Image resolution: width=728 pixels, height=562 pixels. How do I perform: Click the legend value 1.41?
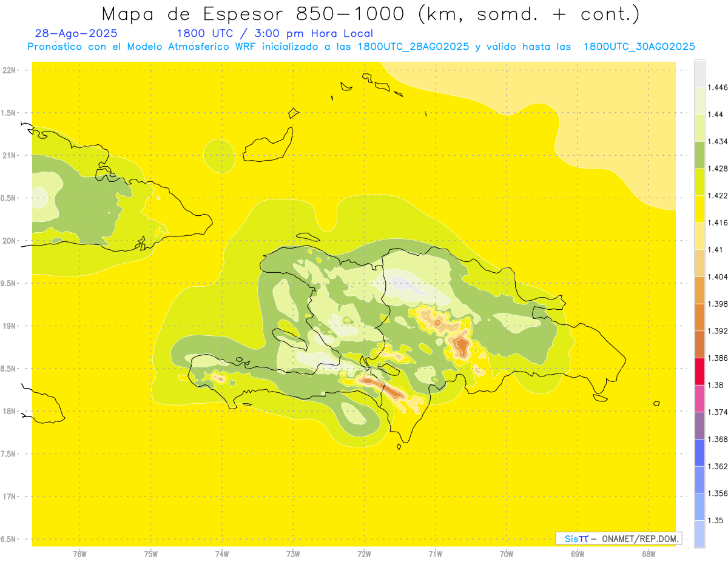[x=716, y=250]
